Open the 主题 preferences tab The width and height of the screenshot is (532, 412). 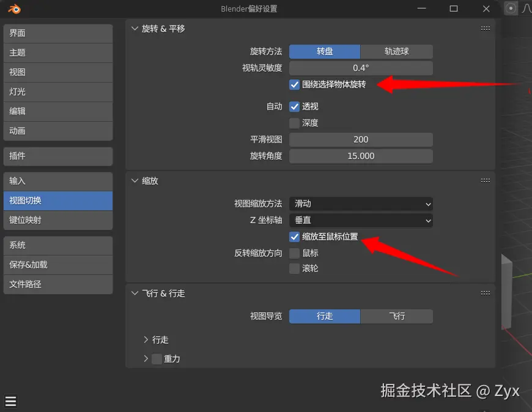click(58, 53)
